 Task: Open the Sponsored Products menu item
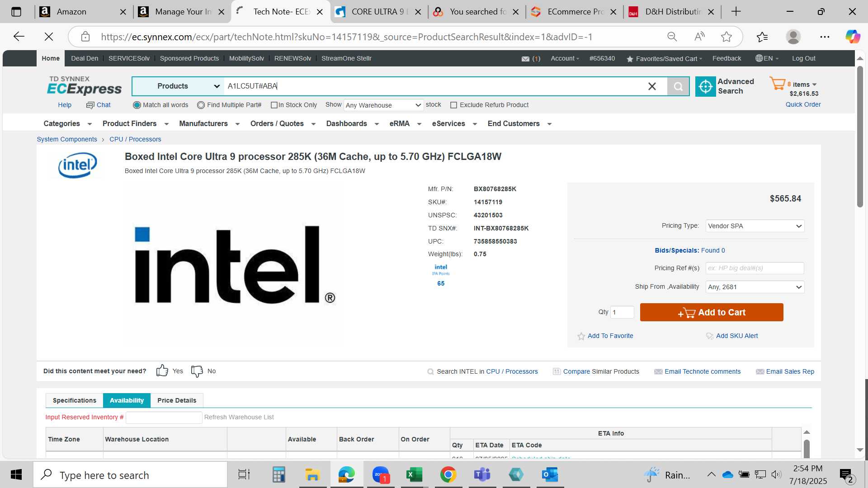click(x=189, y=59)
